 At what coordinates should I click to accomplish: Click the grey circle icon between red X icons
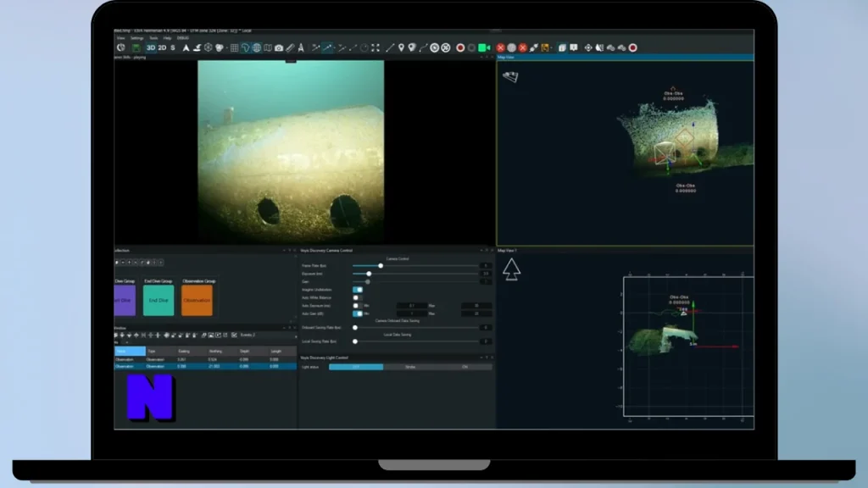511,48
